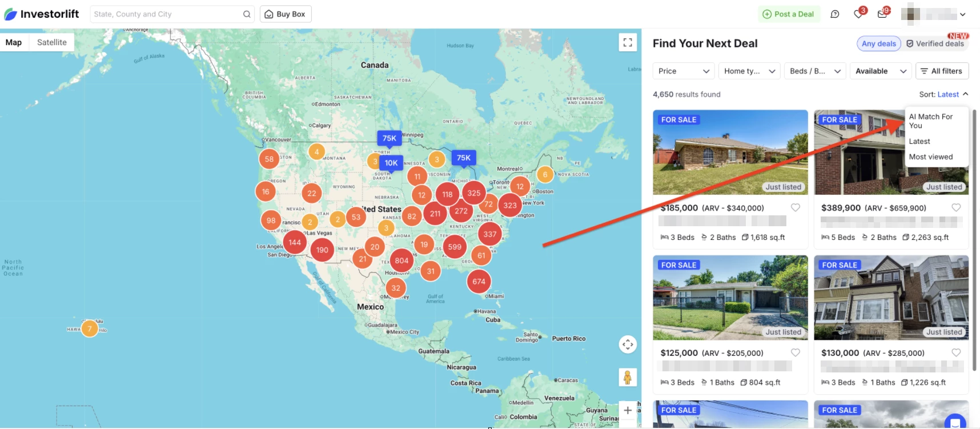
Task: Open the Available status dropdown
Action: click(x=881, y=71)
